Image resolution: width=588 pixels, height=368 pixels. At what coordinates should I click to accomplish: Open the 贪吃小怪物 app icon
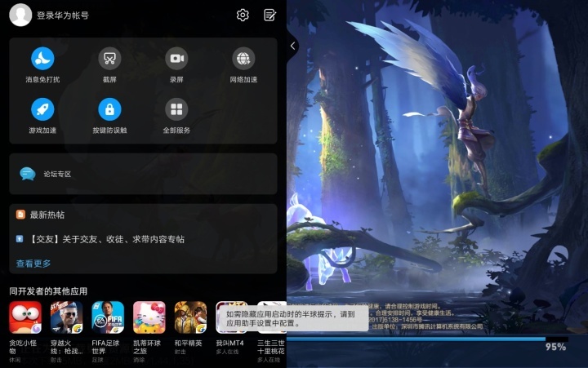[25, 317]
